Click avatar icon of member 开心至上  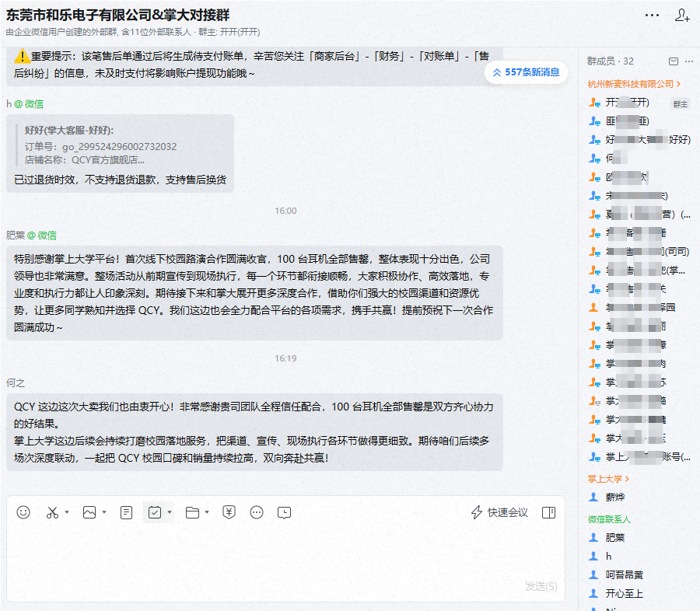593,593
